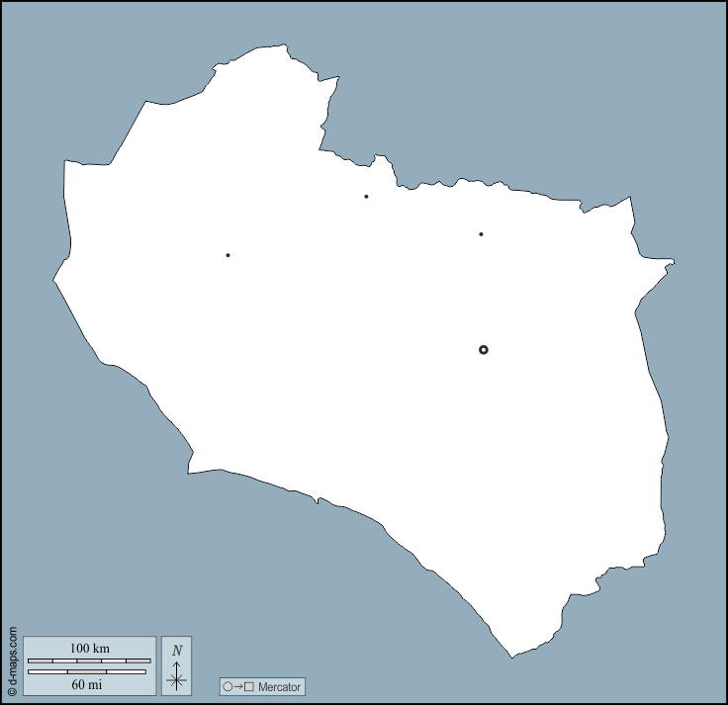
Task: Click the westernmost point of the white region
Action: coord(53,281)
